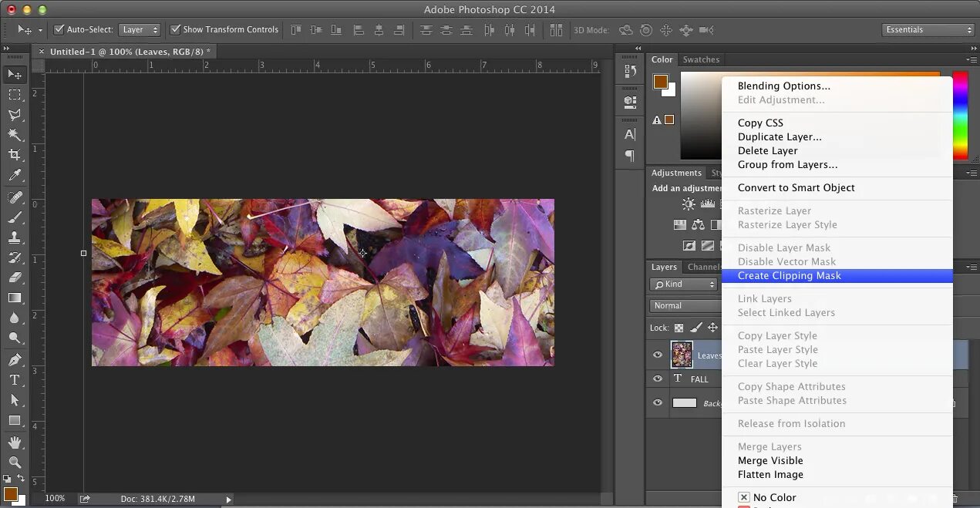Select the Magic Wand tool

click(15, 135)
